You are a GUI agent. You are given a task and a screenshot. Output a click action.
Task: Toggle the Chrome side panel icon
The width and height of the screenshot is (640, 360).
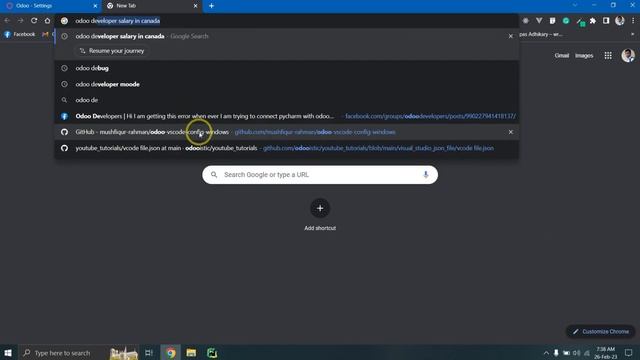click(x=606, y=20)
